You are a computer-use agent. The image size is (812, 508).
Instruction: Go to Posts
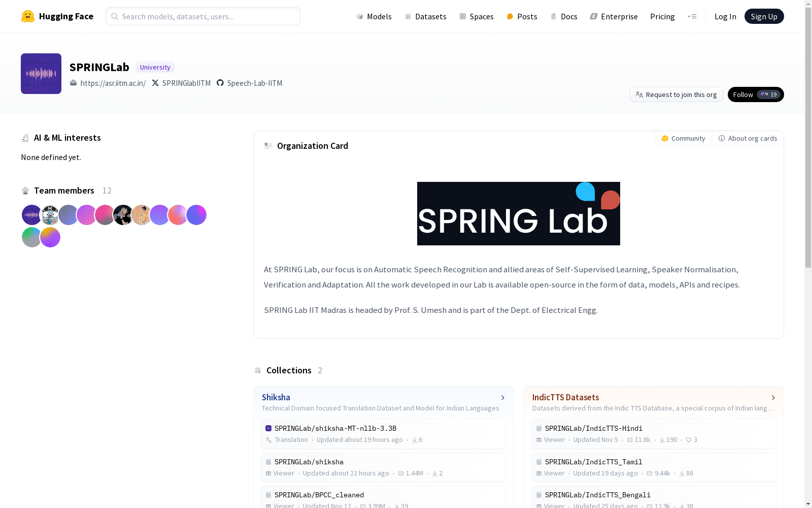[522, 16]
